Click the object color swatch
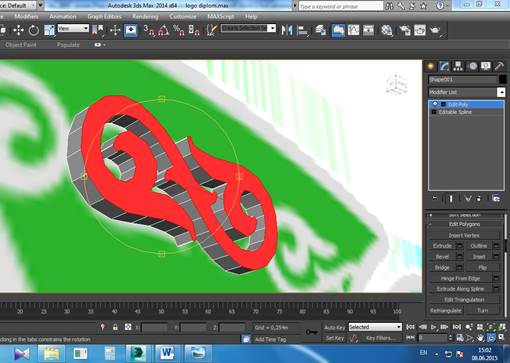 pyautogui.click(x=502, y=79)
